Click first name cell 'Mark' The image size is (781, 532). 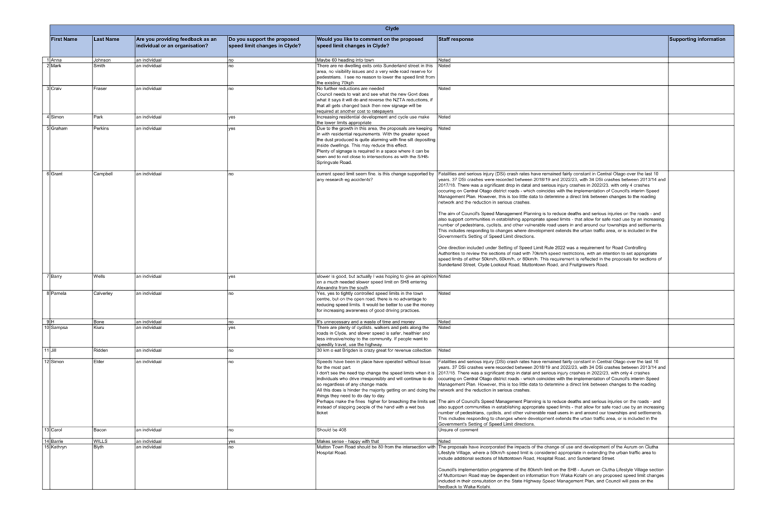(56, 66)
